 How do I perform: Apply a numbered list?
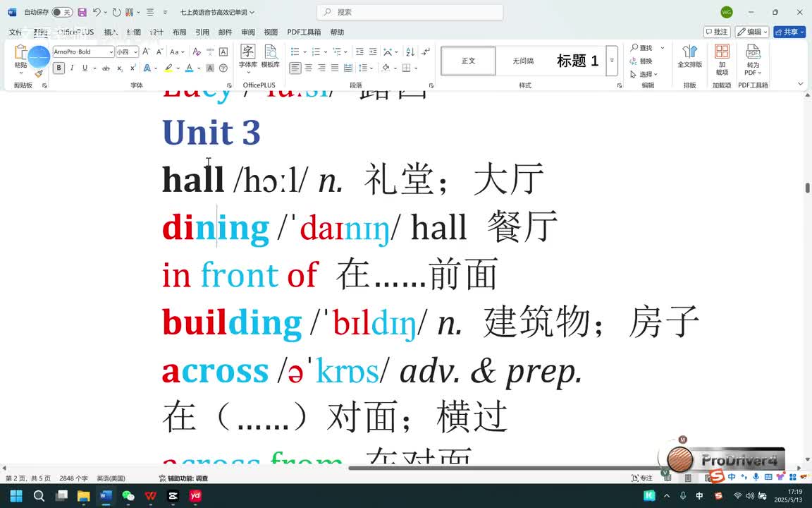click(316, 52)
